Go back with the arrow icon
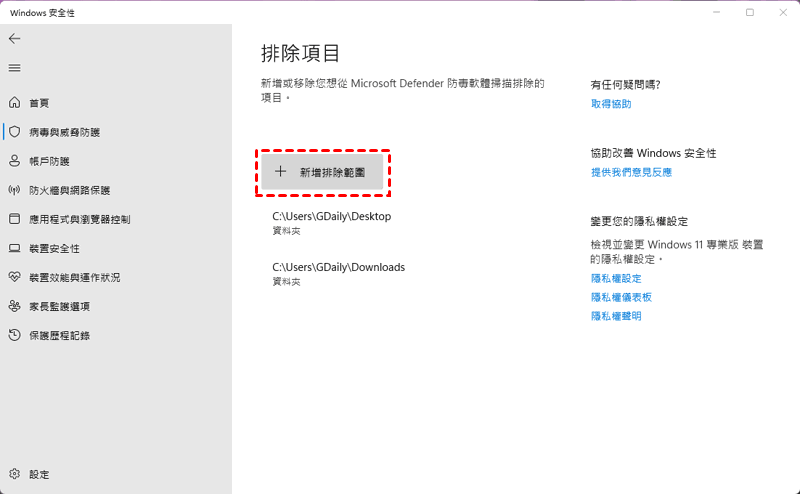Viewport: 800px width, 494px height. point(14,39)
